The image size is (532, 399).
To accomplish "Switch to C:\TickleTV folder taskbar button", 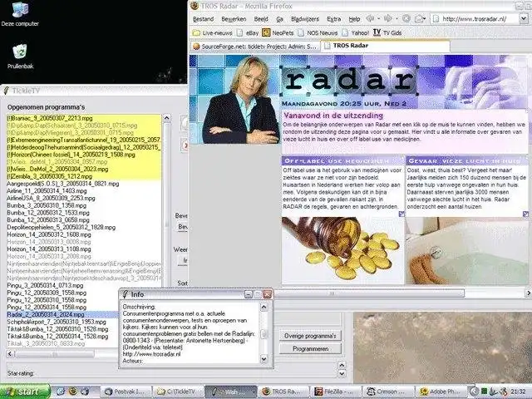I will tap(178, 392).
